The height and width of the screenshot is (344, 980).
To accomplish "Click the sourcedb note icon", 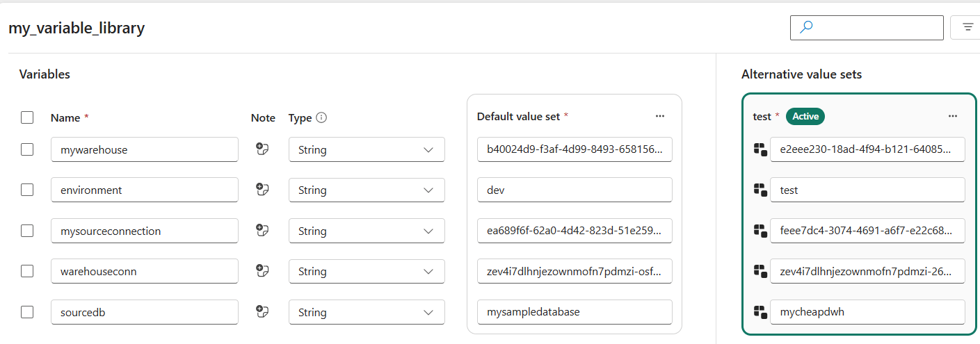I will click(x=262, y=312).
